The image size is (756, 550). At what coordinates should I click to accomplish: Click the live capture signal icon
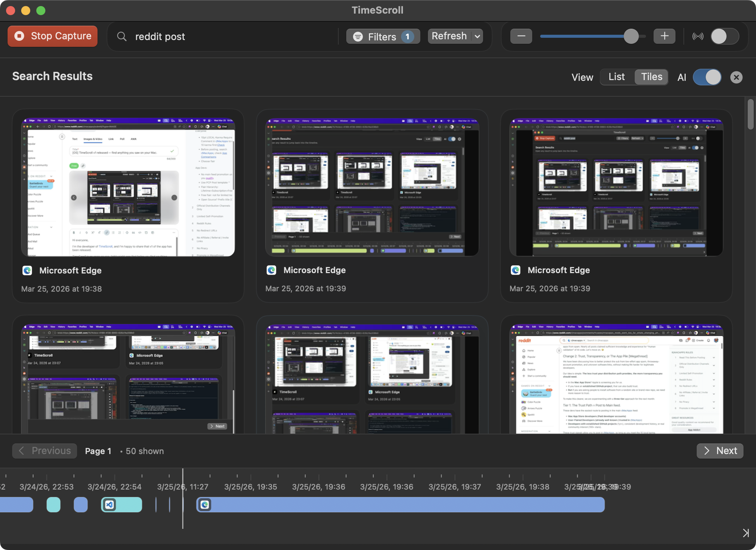[697, 36]
